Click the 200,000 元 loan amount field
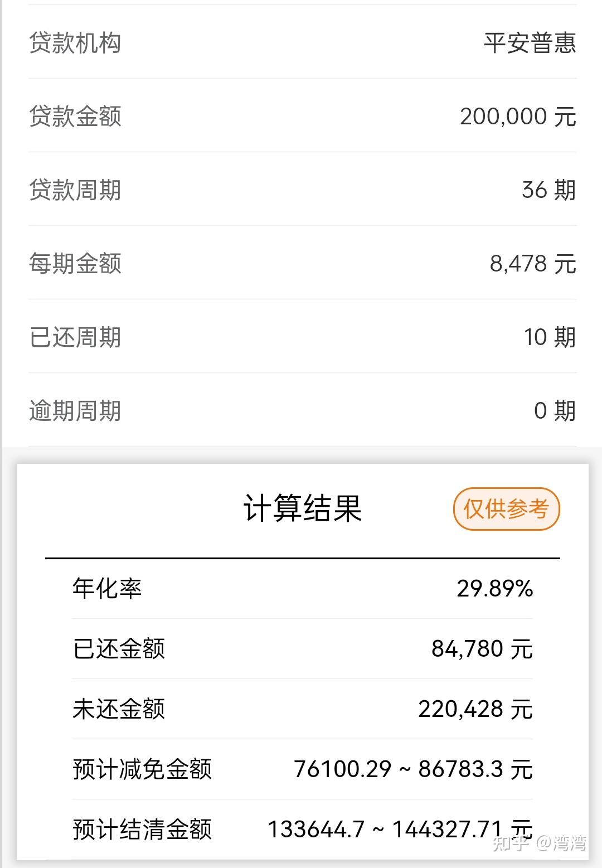This screenshot has height=868, width=602. [518, 117]
